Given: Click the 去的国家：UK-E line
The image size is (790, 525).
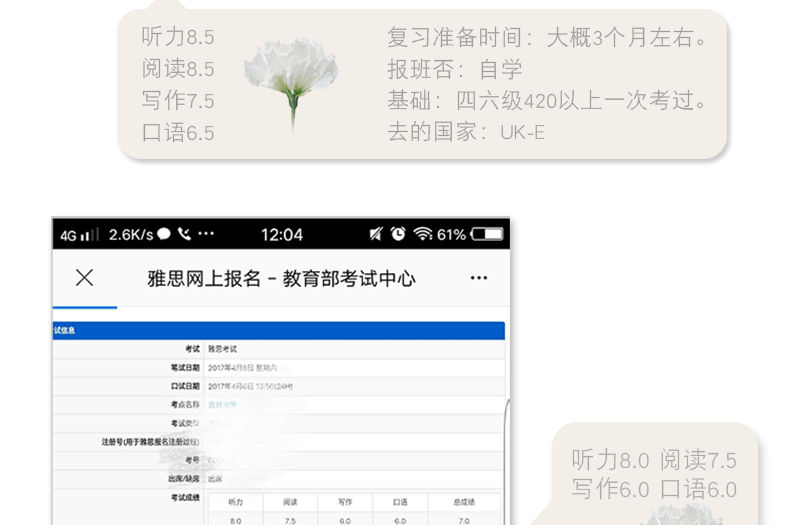Looking at the screenshot, I should pos(466,132).
